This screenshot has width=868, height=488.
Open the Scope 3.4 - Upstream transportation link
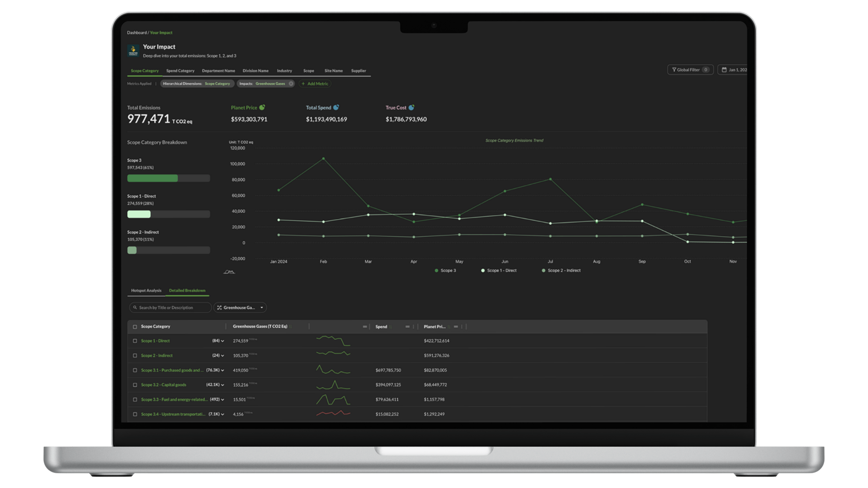173,414
